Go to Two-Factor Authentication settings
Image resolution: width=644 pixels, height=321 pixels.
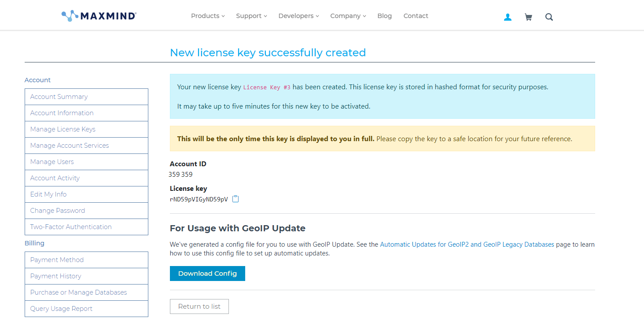71,227
